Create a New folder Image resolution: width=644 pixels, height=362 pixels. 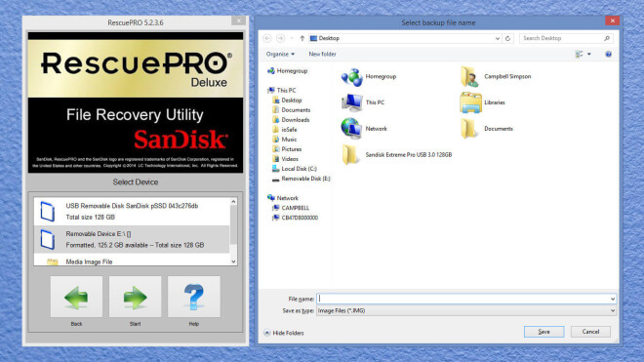(322, 54)
